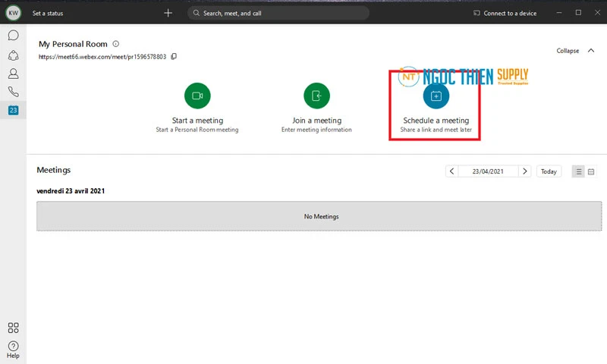
Task: Open Help from the sidebar
Action: click(13, 350)
